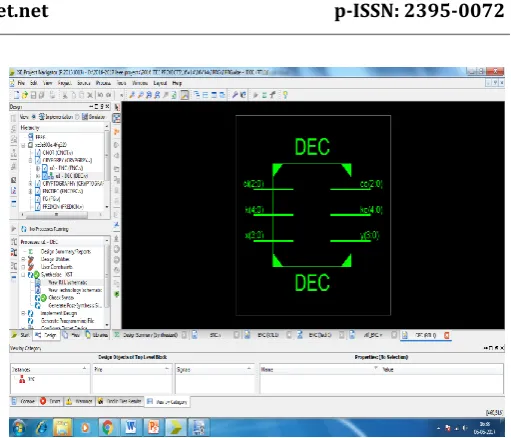Click the Windows Start orb
Viewport: 511px width, 438px height.
(19, 427)
